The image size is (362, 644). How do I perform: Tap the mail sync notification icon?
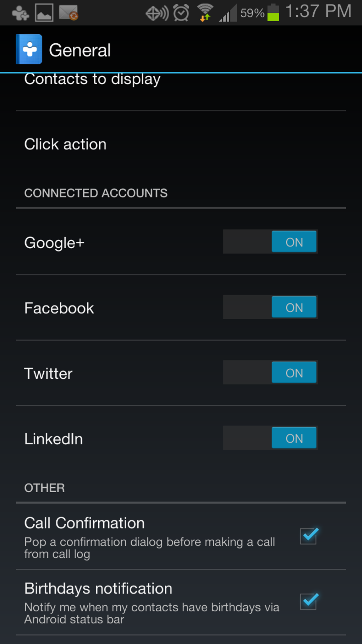68,13
